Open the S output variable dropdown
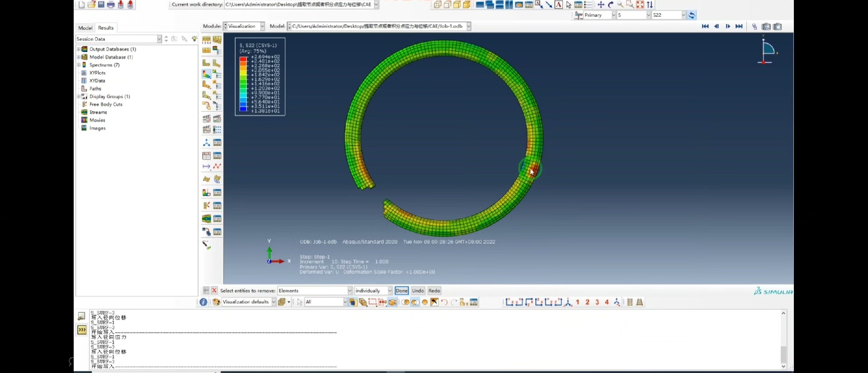This screenshot has height=373, width=868. (x=648, y=15)
